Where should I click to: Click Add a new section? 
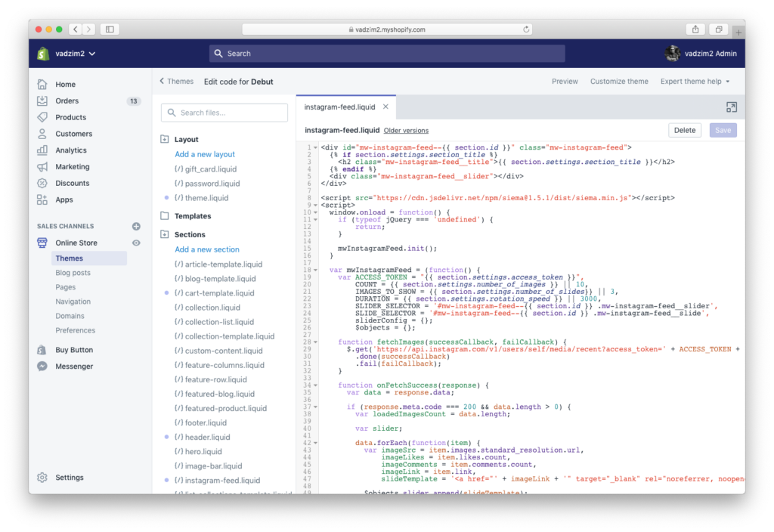tap(207, 249)
